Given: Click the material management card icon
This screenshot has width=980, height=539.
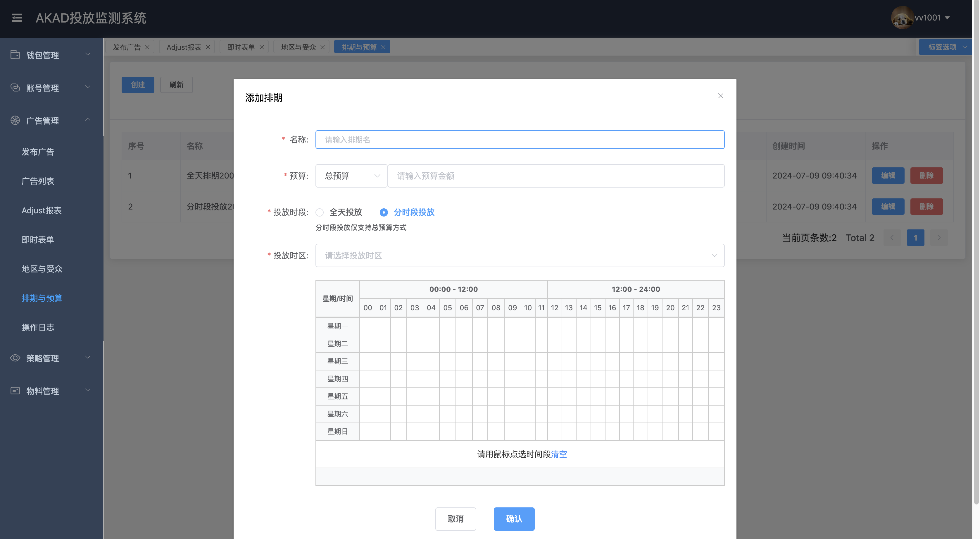Looking at the screenshot, I should [15, 391].
